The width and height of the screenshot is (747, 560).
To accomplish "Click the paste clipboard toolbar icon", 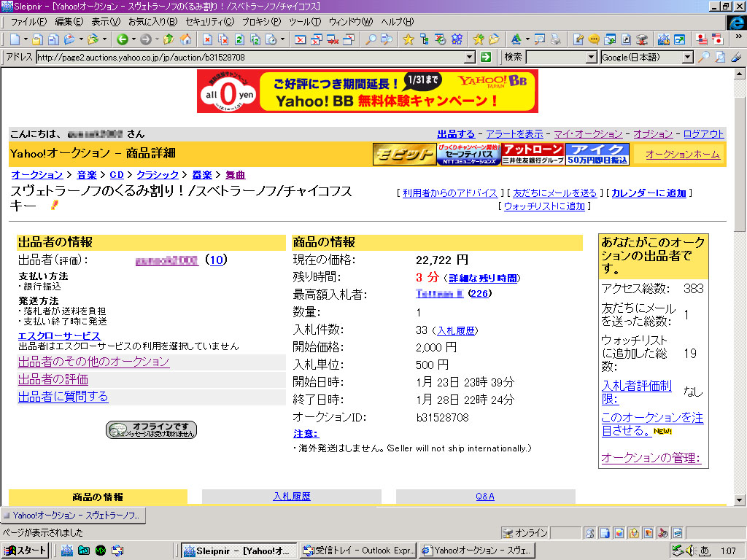I will 38,39.
